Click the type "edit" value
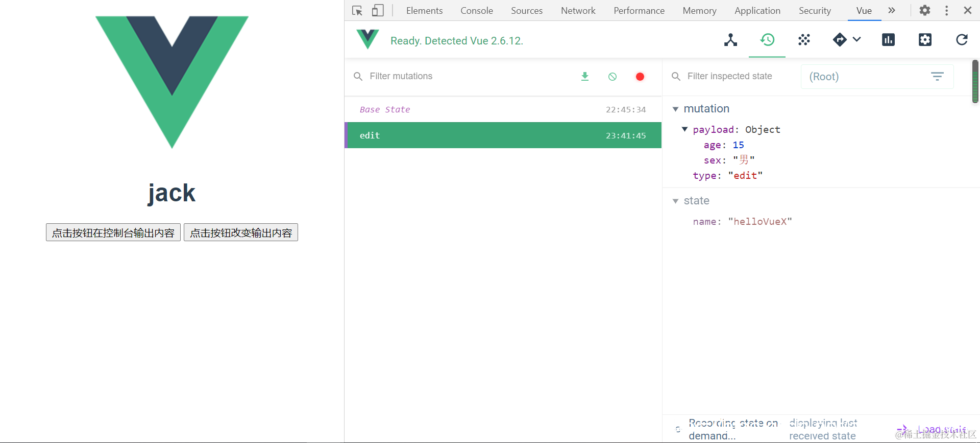Viewport: 980px width, 443px height. pyautogui.click(x=745, y=175)
